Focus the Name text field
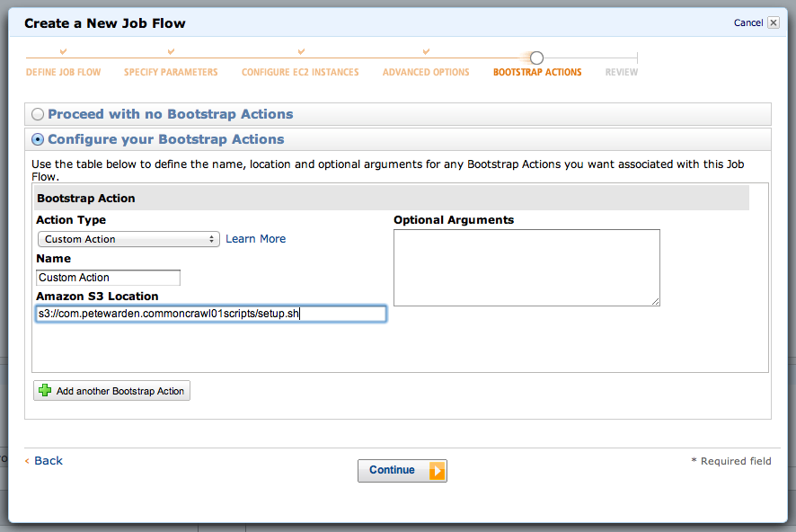The width and height of the screenshot is (796, 532). [108, 278]
